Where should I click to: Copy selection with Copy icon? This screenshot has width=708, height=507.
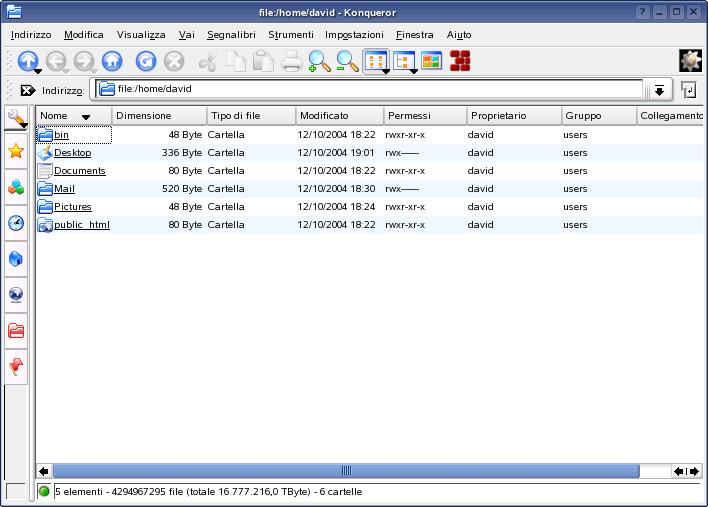[x=236, y=61]
